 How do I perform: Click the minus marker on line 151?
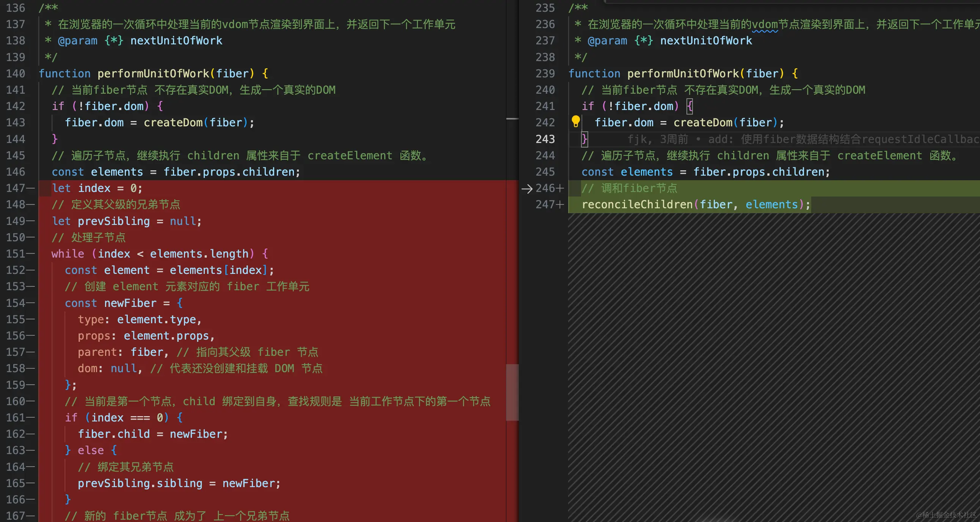(x=31, y=254)
